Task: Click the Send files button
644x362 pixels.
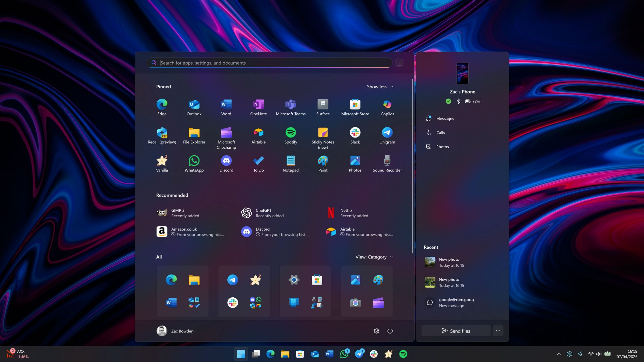Action: click(x=456, y=331)
